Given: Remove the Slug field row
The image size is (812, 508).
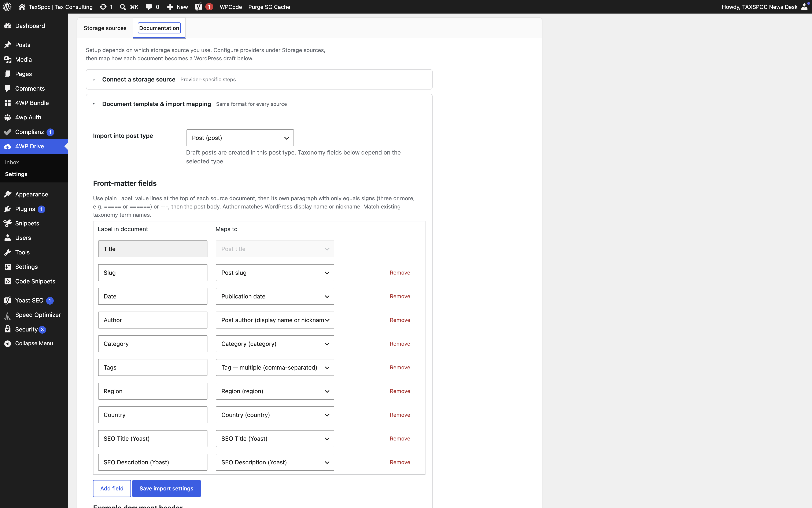Looking at the screenshot, I should (x=400, y=272).
